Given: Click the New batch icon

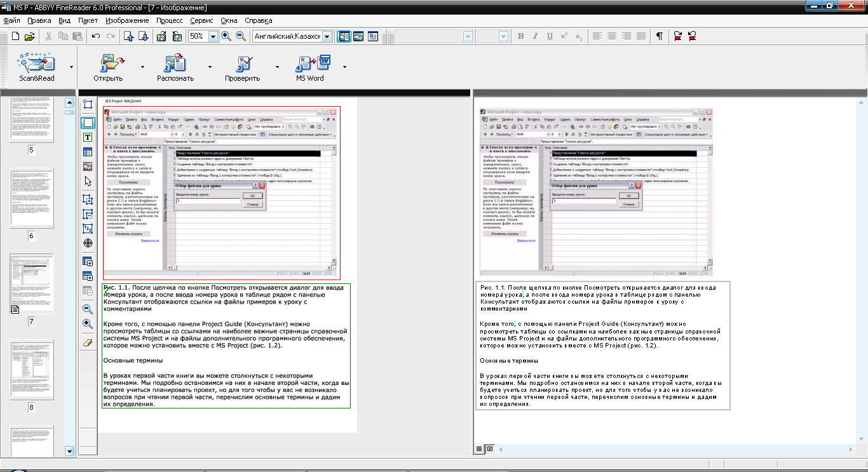Looking at the screenshot, I should point(15,36).
